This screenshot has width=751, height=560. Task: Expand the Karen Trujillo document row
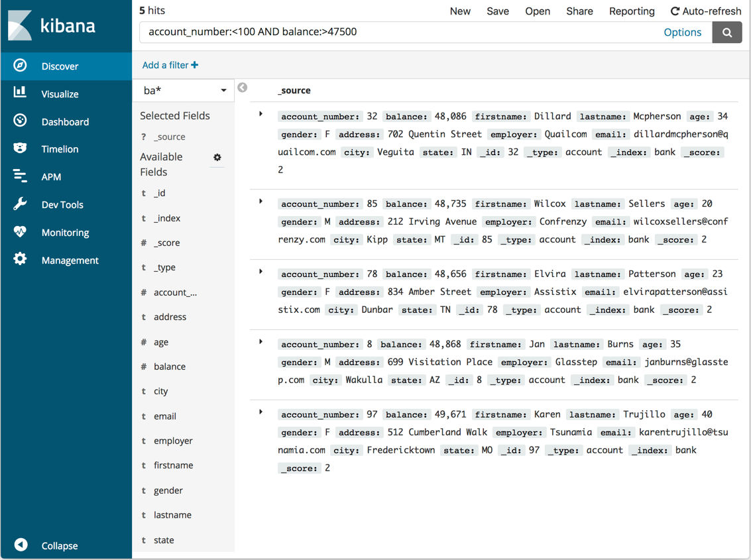pyautogui.click(x=261, y=413)
